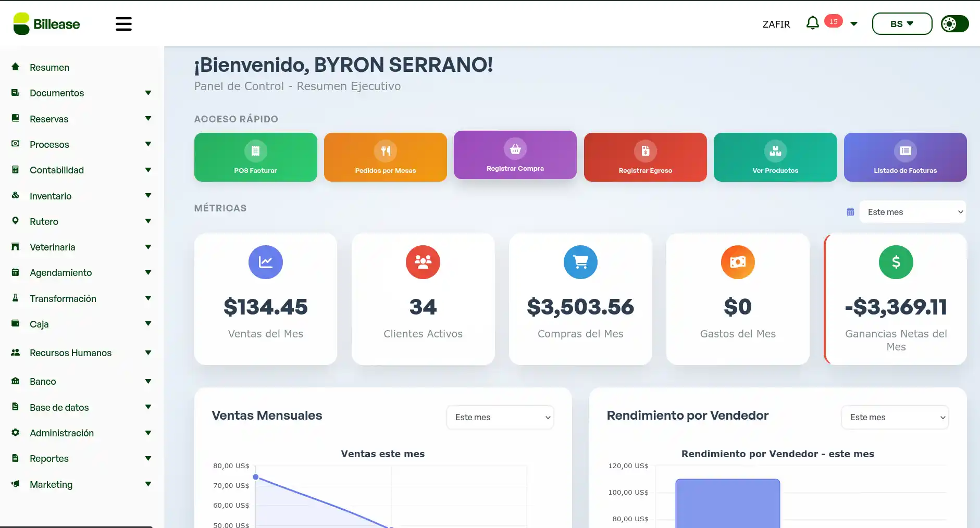
Task: Open the Ventas Mensuales period dropdown
Action: [500, 417]
